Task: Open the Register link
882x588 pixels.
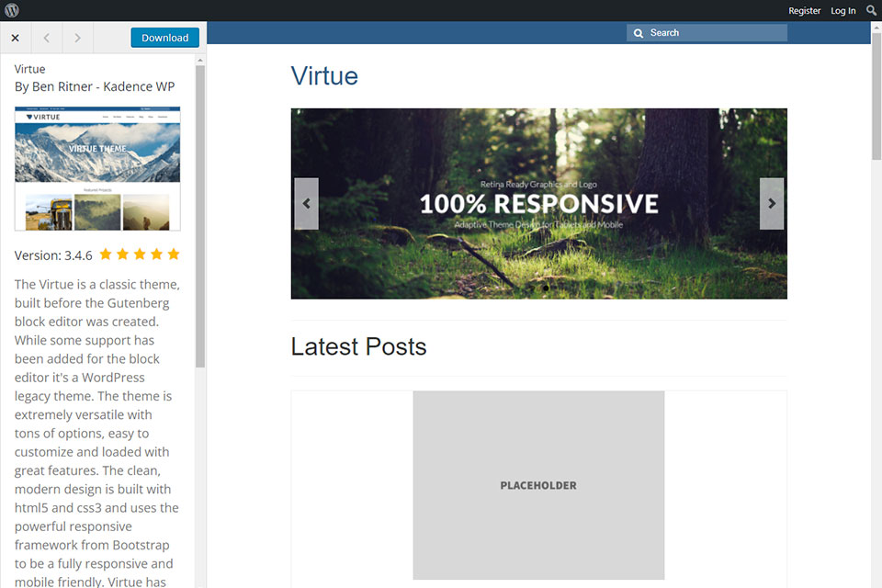Action: click(x=805, y=11)
